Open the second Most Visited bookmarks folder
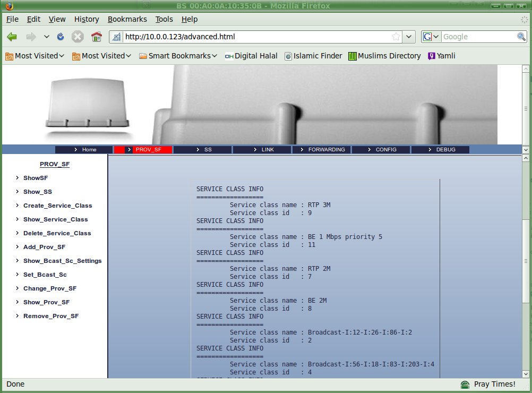Image resolution: width=532 pixels, height=393 pixels. (101, 56)
